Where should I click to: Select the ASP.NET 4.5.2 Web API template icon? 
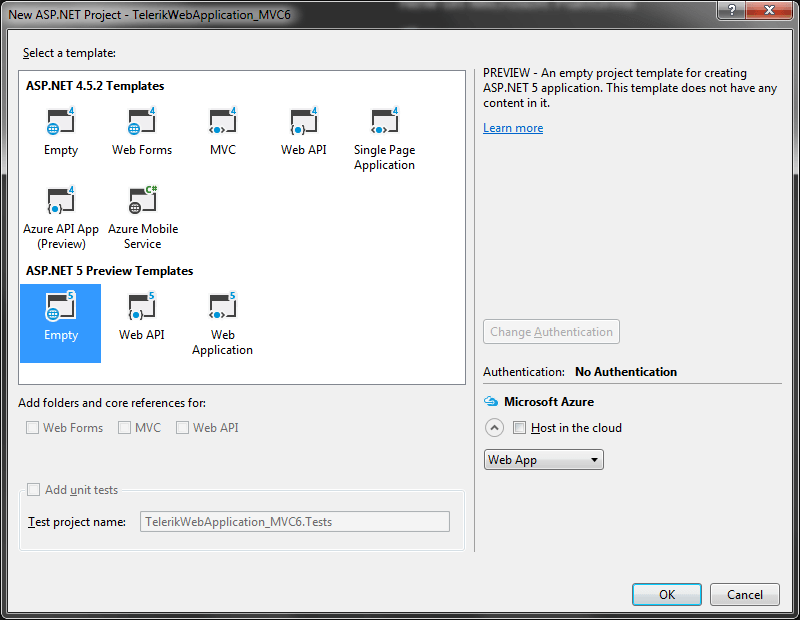[304, 121]
